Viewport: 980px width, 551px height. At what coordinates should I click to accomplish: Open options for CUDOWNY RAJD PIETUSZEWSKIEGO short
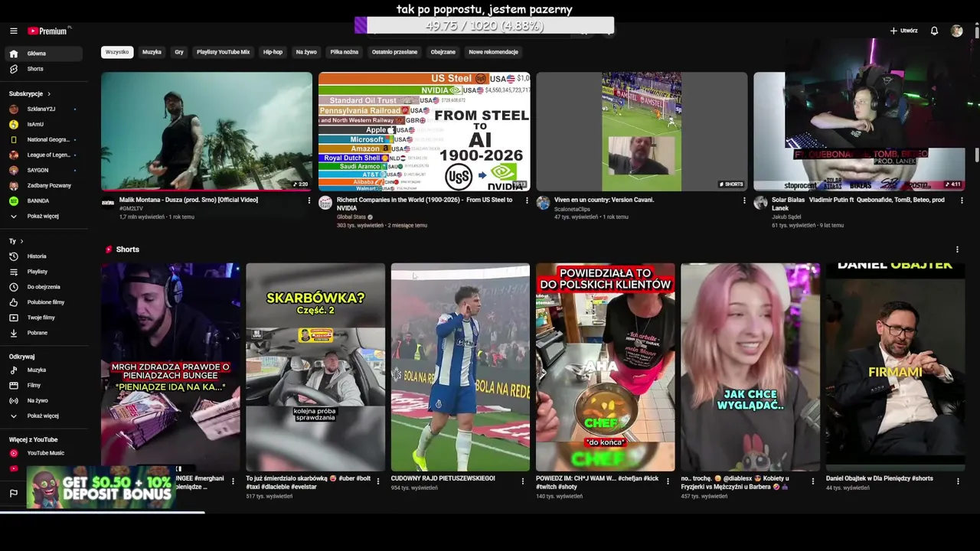(x=523, y=481)
